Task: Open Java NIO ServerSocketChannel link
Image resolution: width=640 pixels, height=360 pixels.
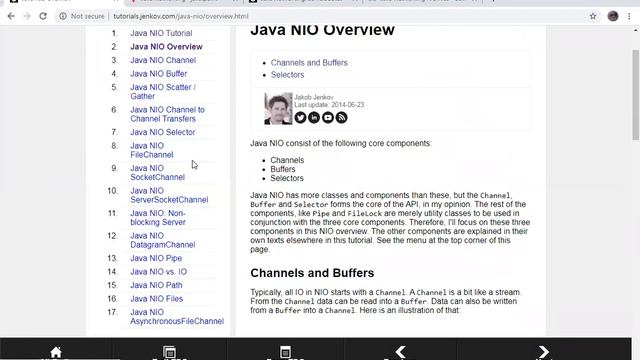Action: tap(169, 195)
